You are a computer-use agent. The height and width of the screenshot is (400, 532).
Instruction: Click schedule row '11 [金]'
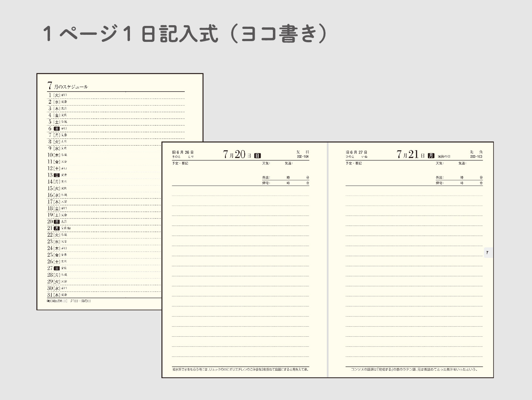coord(104,162)
